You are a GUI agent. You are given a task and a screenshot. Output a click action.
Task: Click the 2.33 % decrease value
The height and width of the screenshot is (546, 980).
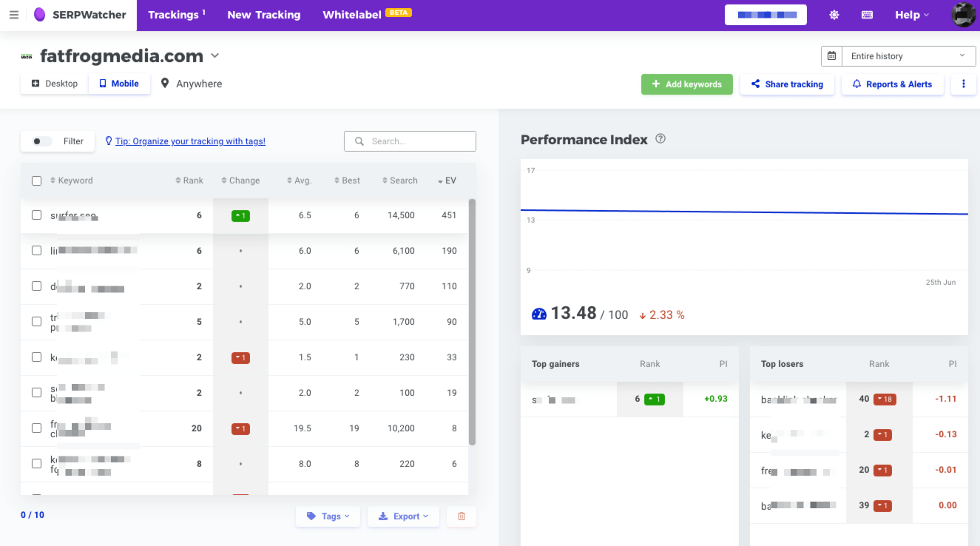pyautogui.click(x=661, y=315)
